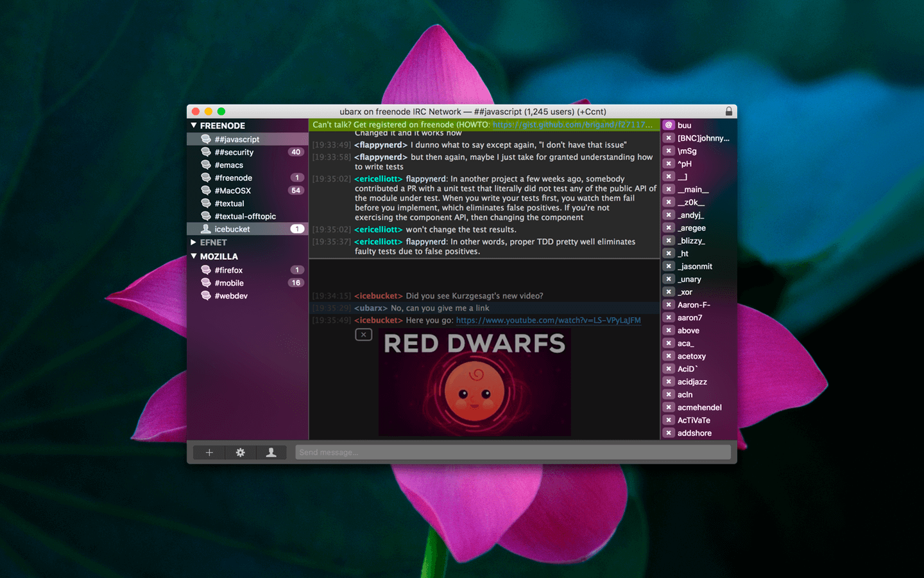
Task: Click the plus add button in bottom bar
Action: click(209, 453)
